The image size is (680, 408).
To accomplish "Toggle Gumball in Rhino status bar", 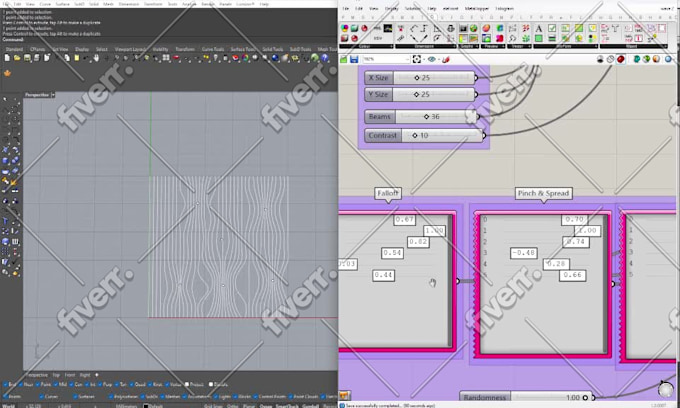I will (310, 406).
